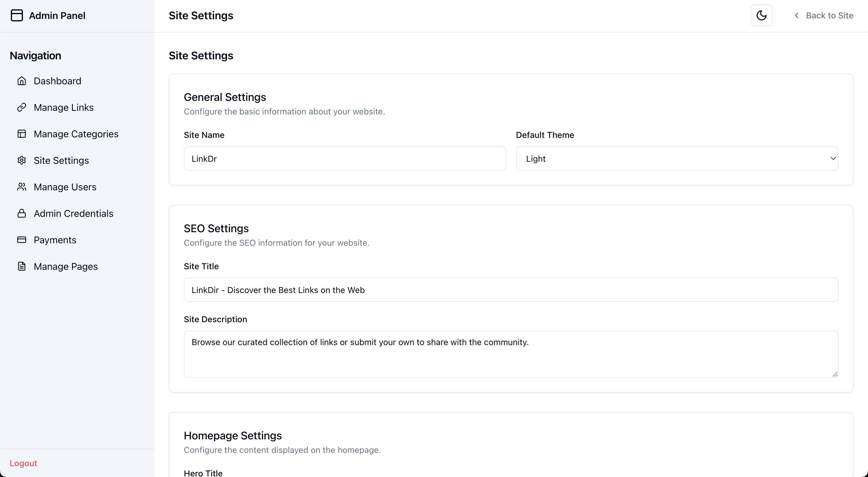868x477 pixels.
Task: Click the Homepage Settings heading
Action: [x=232, y=436]
